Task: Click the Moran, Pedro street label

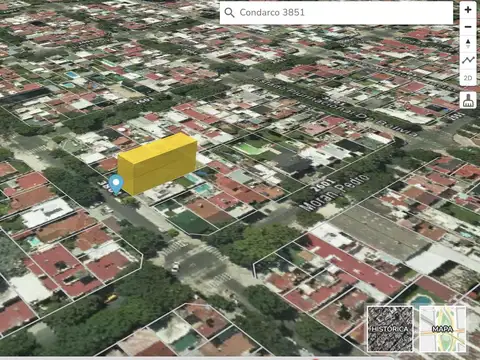Action: pos(335,193)
